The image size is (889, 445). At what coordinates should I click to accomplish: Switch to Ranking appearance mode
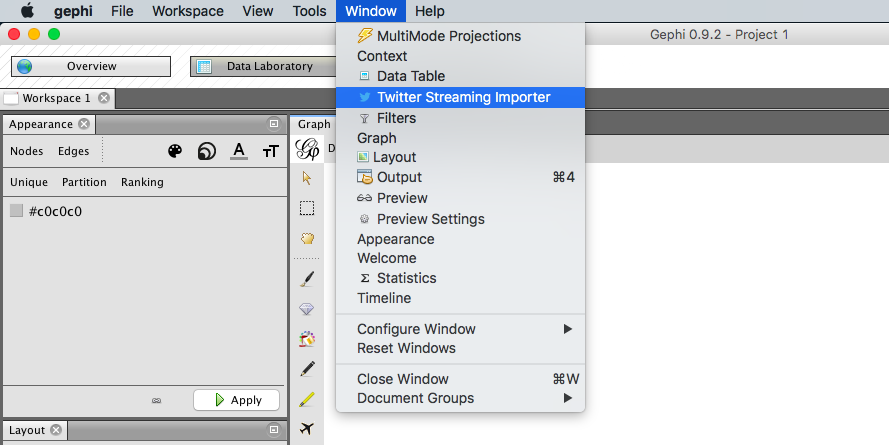tap(142, 182)
